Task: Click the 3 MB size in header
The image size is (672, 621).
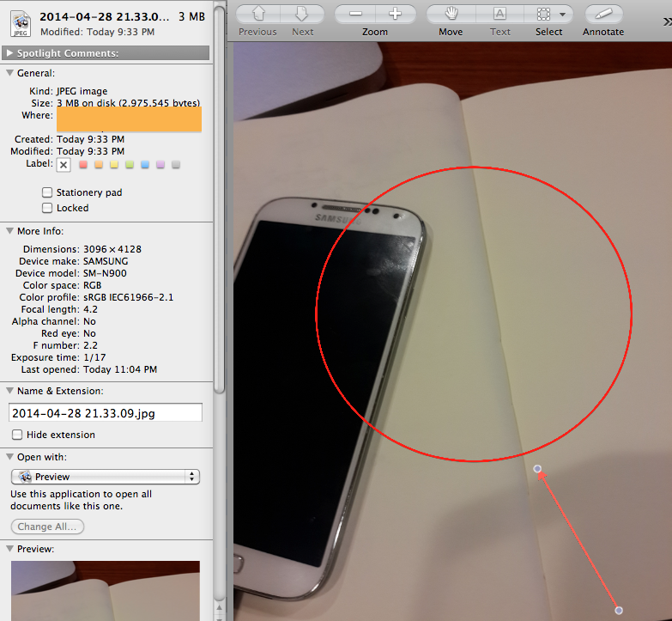Action: [x=191, y=16]
